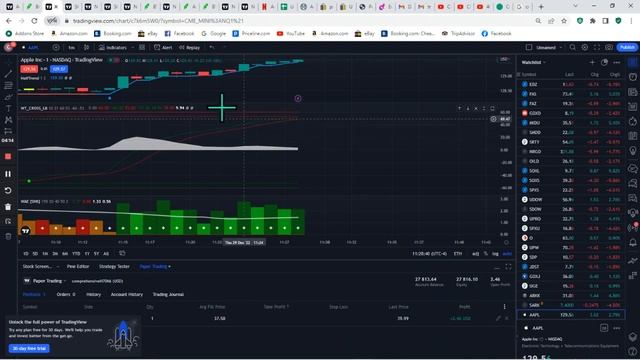Select the brush drawing tool
This screenshot has width=640, height=360.
[x=8, y=97]
